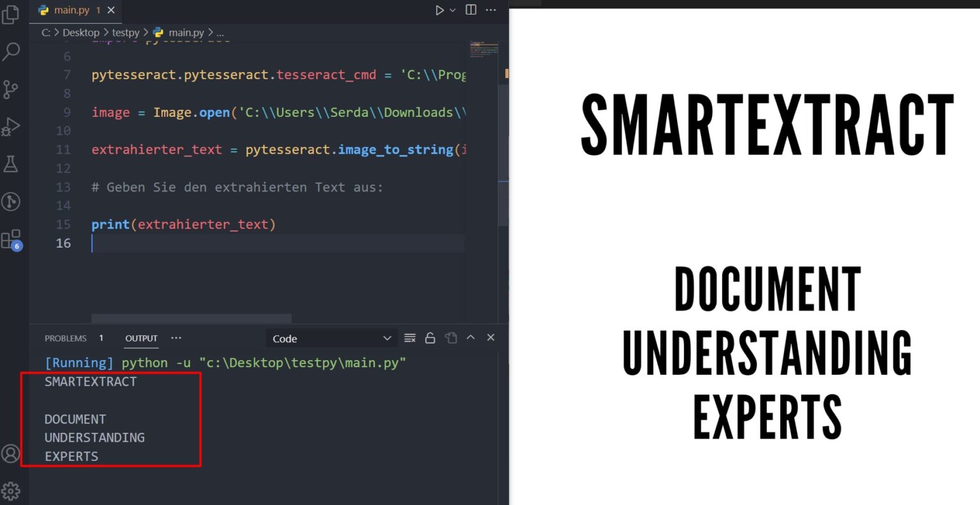This screenshot has width=980, height=505.
Task: Open the Code output channel dropdown
Action: point(330,338)
